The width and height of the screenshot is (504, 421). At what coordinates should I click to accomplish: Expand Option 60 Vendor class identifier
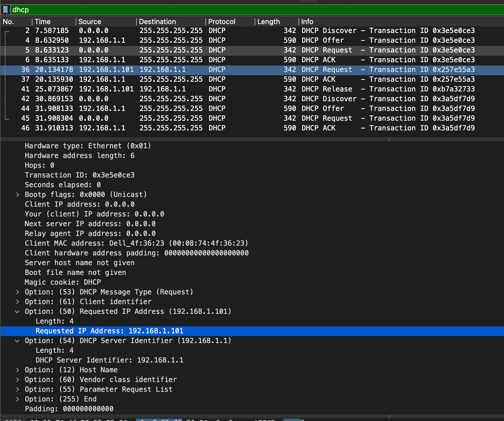click(x=17, y=380)
